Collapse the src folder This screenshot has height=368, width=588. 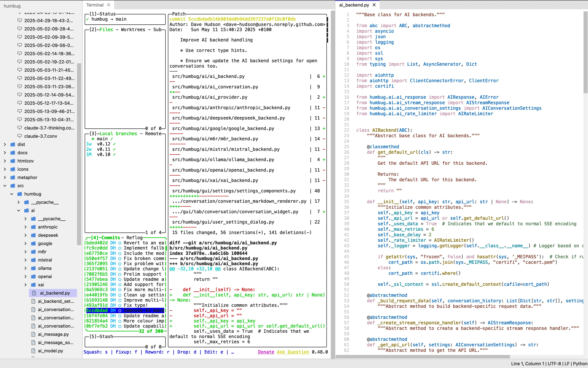coord(5,186)
